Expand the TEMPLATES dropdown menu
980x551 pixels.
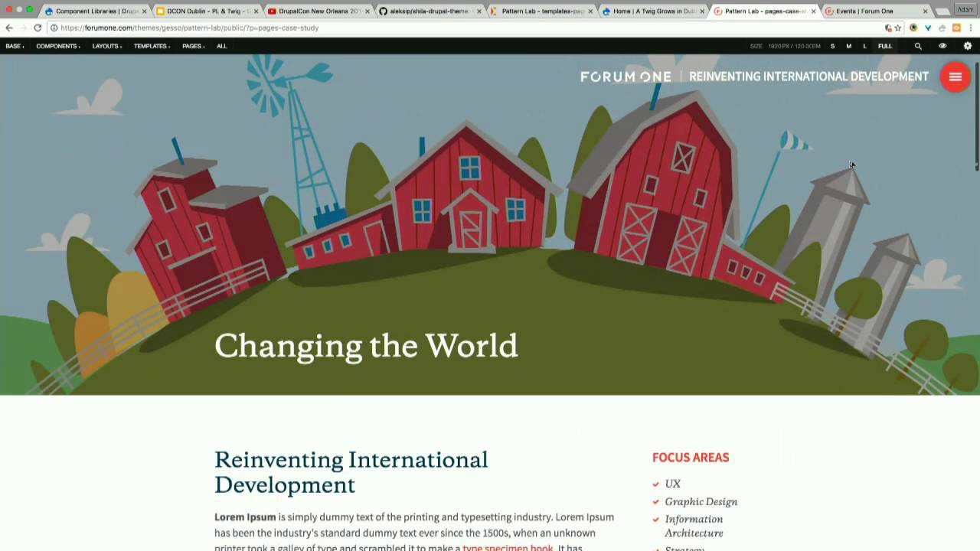[152, 46]
